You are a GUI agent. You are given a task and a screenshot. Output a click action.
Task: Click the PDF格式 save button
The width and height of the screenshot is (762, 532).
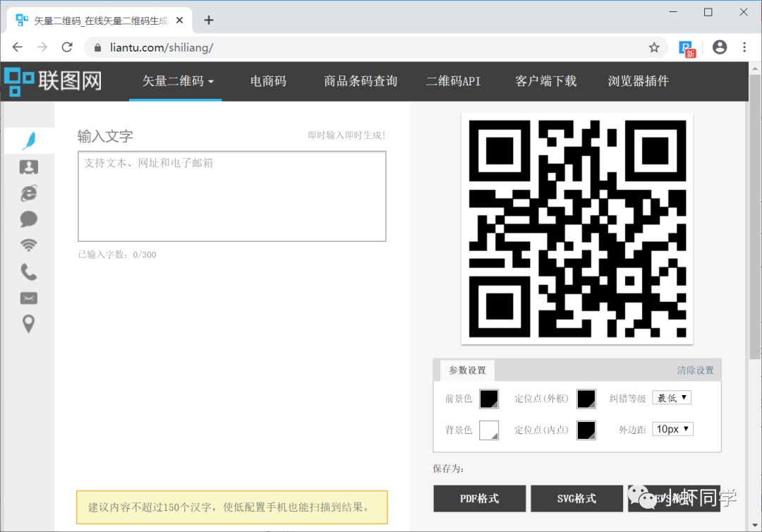click(x=479, y=498)
